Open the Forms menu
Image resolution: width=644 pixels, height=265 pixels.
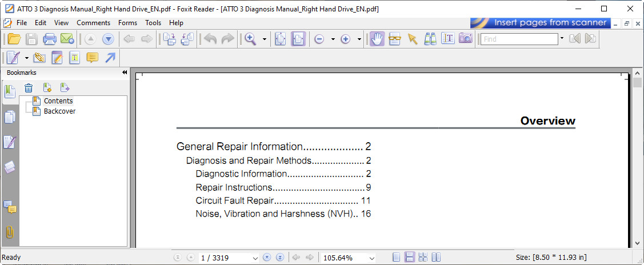pyautogui.click(x=127, y=23)
